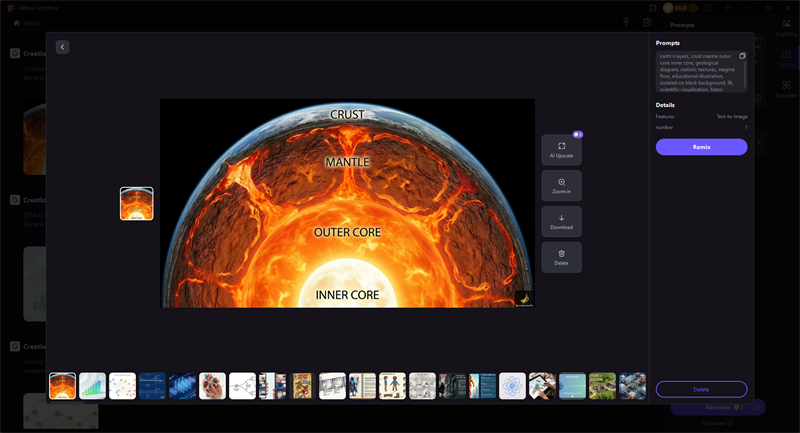Image resolution: width=800 pixels, height=433 pixels.
Task: Download the generated image
Action: 561,222
